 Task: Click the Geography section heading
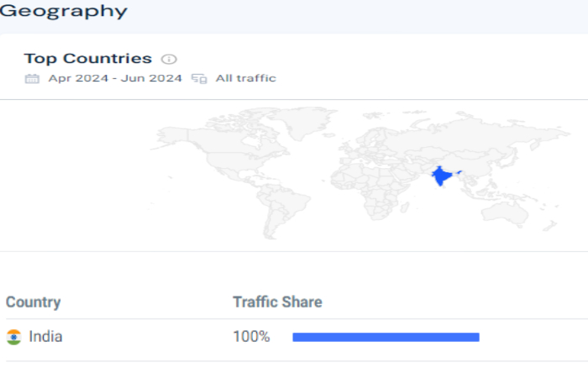[64, 12]
